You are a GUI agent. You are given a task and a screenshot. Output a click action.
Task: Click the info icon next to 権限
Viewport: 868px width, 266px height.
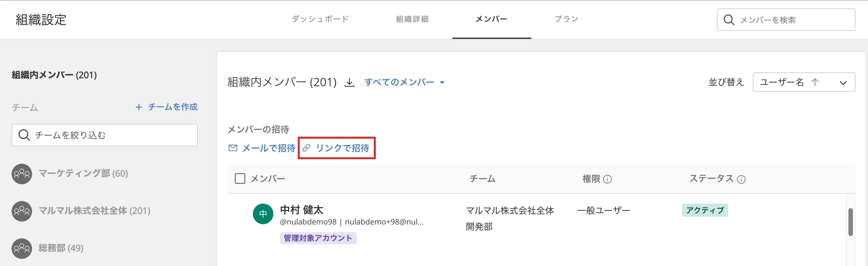pos(607,179)
